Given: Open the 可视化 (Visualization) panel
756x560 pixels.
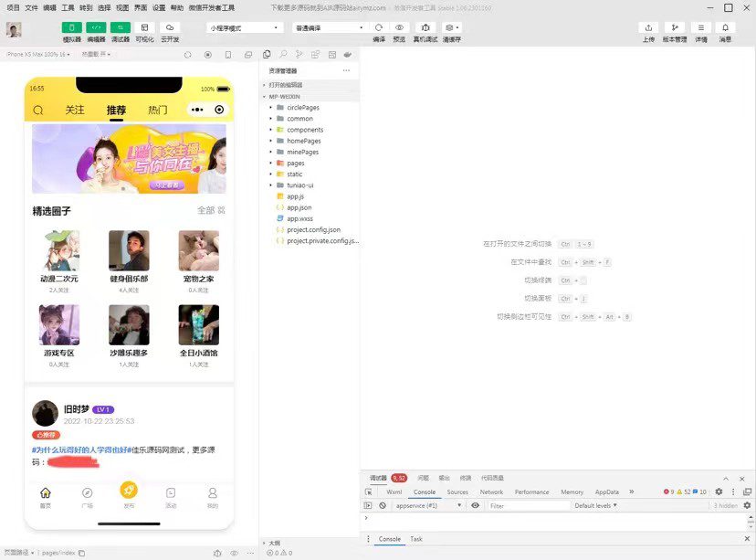Looking at the screenshot, I should point(144,29).
